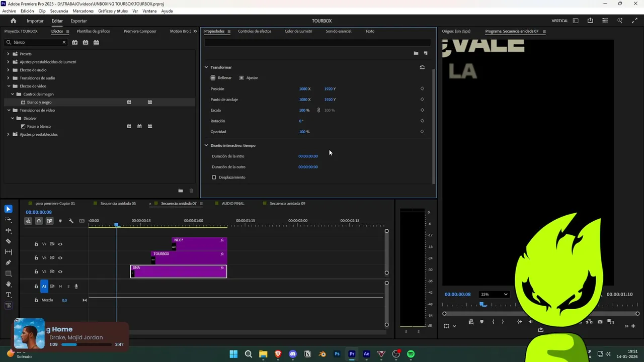Screen dimensions: 644x362
Task: Select the Type tool
Action: tap(8, 295)
